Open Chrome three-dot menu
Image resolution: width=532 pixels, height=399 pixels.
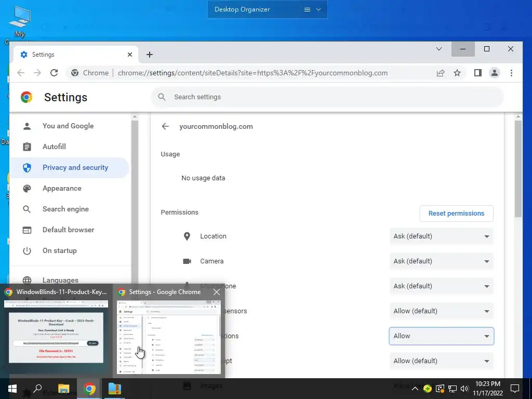pyautogui.click(x=511, y=73)
